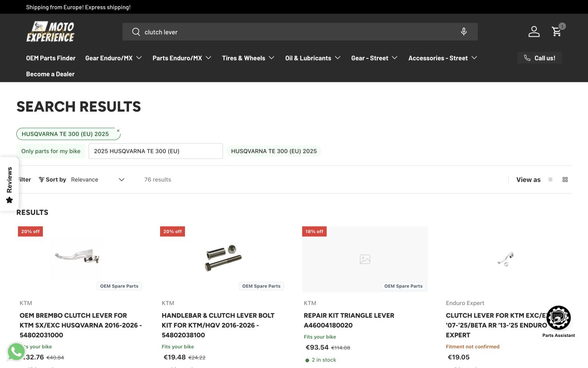
Task: Expand Oil & Lubricants menu
Action: coord(313,58)
